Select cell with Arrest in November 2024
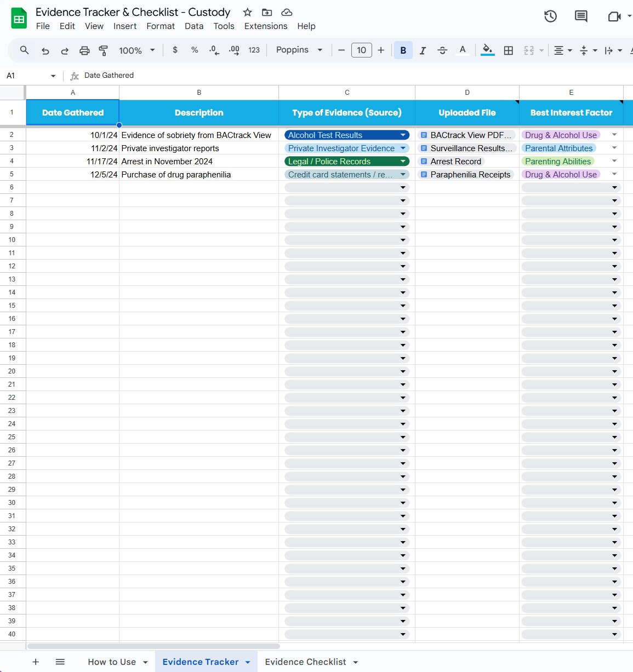This screenshot has height=672, width=633. tap(199, 161)
